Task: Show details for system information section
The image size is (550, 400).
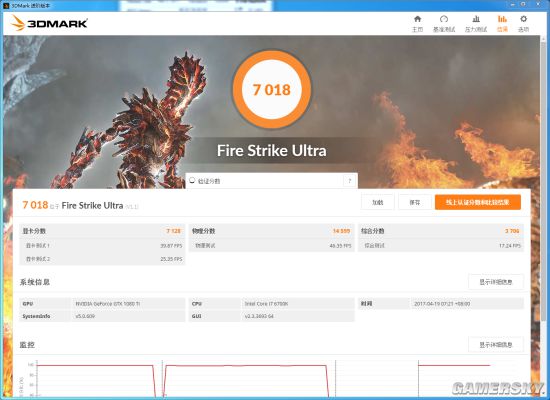Action: 496,282
